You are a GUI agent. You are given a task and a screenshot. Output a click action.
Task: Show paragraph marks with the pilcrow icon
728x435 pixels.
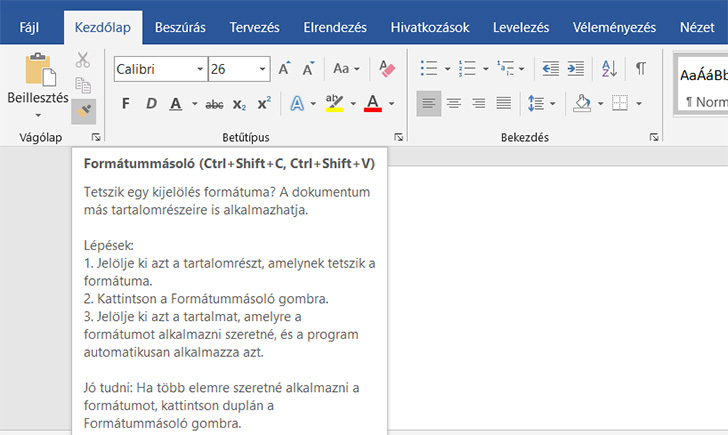[641, 69]
